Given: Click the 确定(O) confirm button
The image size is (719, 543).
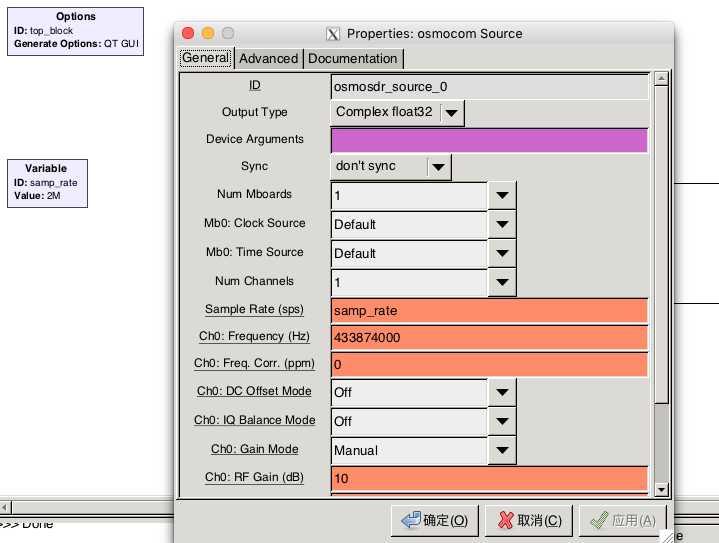Looking at the screenshot, I should coord(434,521).
